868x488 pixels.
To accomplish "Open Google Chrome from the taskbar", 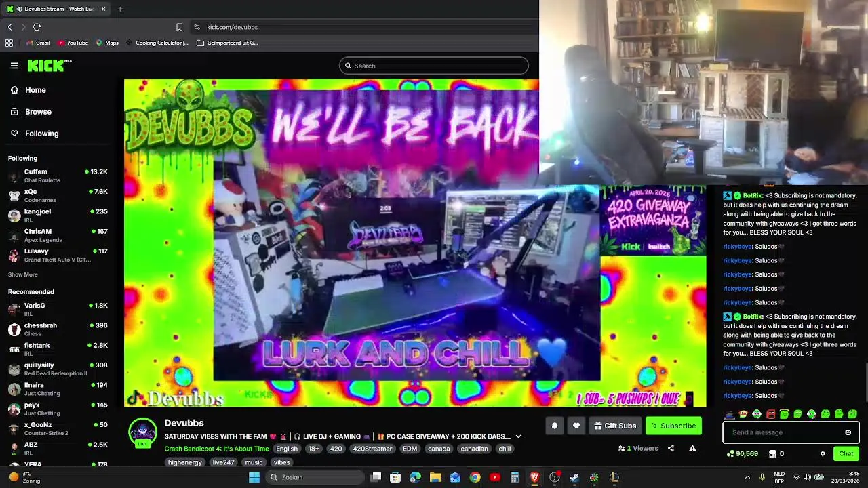I will pos(475,477).
